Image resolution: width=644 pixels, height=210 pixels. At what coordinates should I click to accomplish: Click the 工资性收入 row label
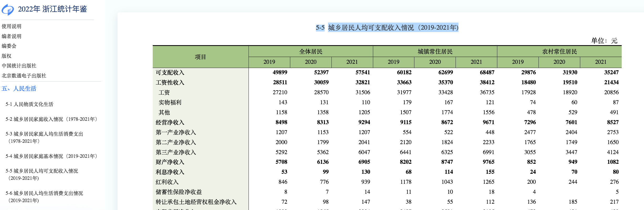[x=170, y=82]
